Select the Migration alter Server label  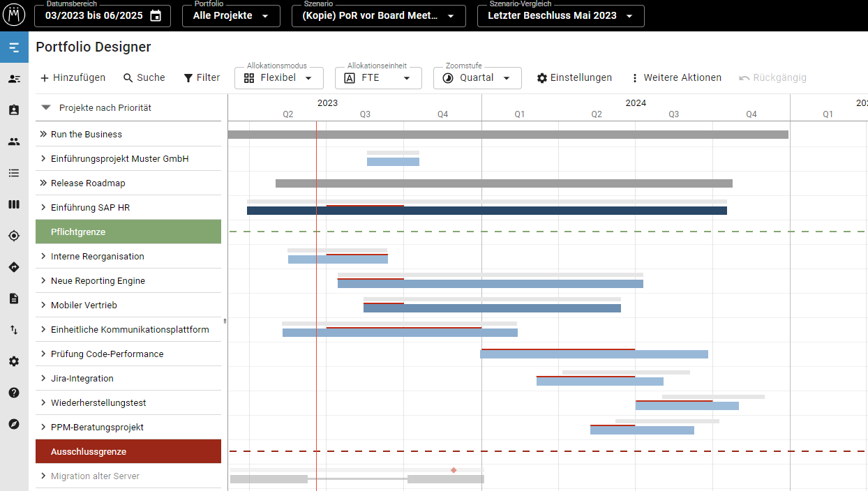[x=95, y=476]
